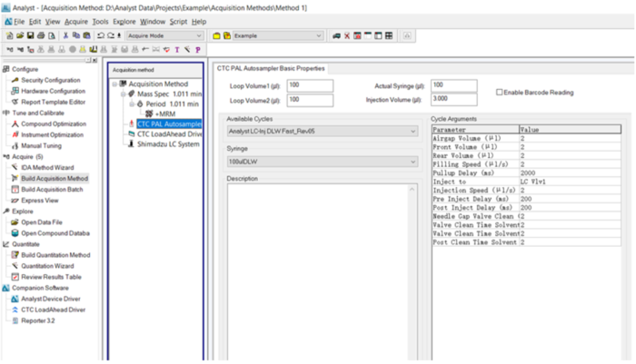Launch Compound Optimization from the sidebar
The image size is (636, 364).
click(x=54, y=123)
